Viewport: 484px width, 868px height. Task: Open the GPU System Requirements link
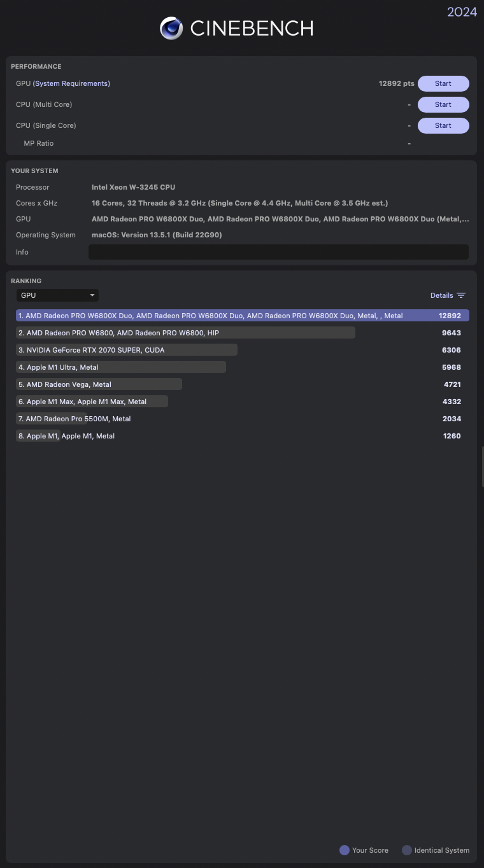tap(71, 84)
